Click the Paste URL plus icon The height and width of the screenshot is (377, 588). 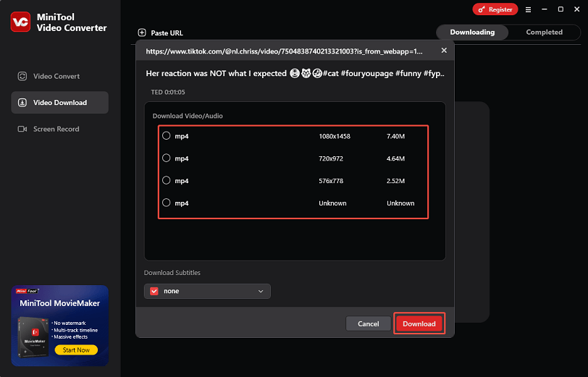point(142,33)
